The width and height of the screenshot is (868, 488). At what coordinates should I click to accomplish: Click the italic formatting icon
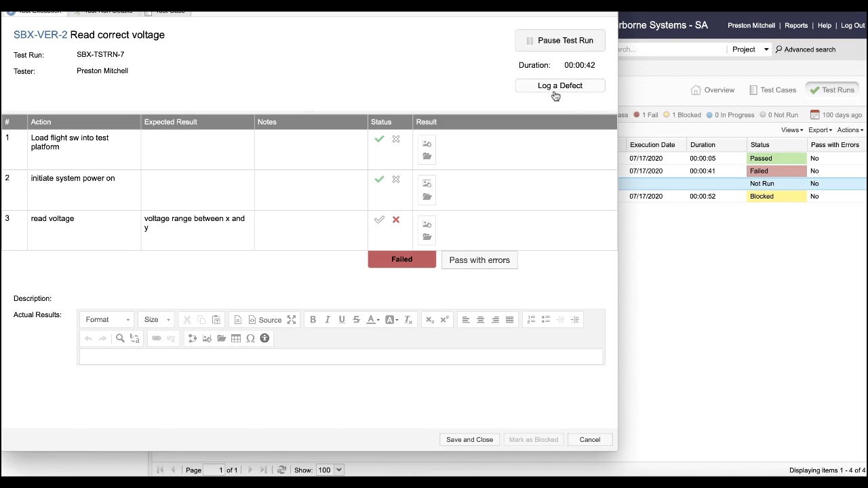(328, 320)
